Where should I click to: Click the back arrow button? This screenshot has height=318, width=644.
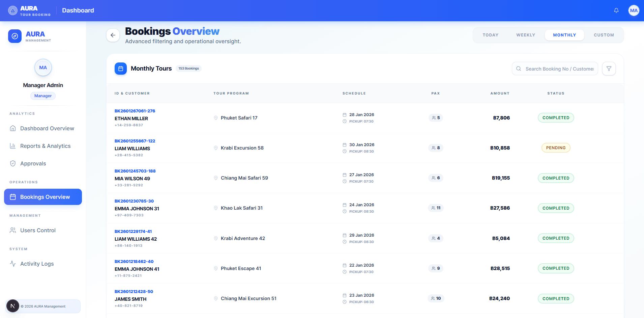click(113, 35)
